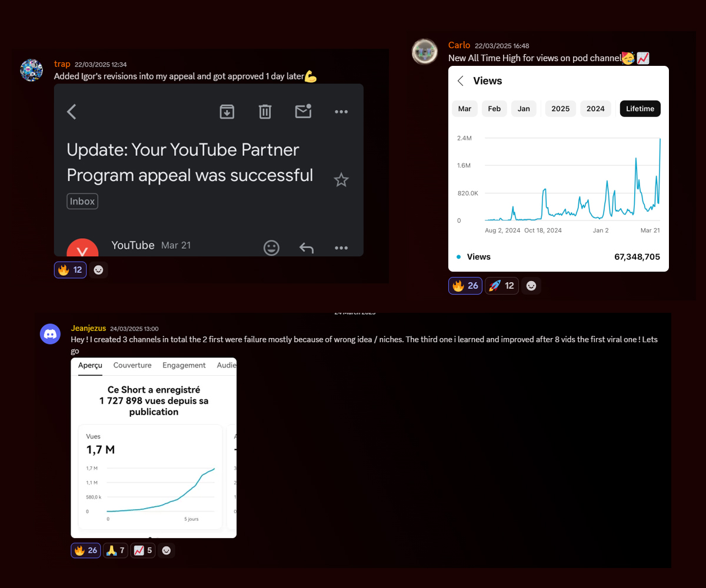
Task: Open Carlo's user profile name
Action: (459, 45)
